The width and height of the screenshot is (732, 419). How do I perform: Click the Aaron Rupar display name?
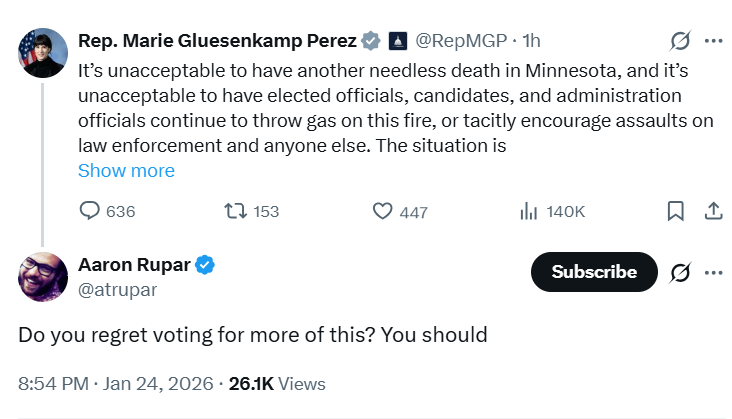[x=133, y=265]
